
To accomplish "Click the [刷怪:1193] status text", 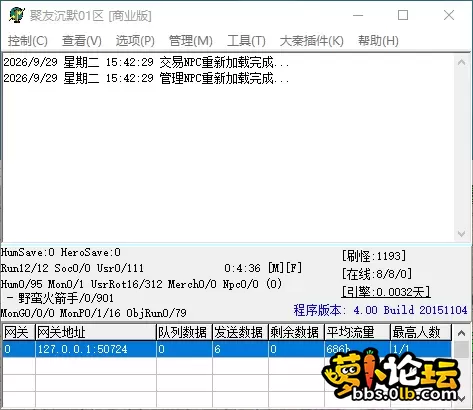I will coord(374,256).
